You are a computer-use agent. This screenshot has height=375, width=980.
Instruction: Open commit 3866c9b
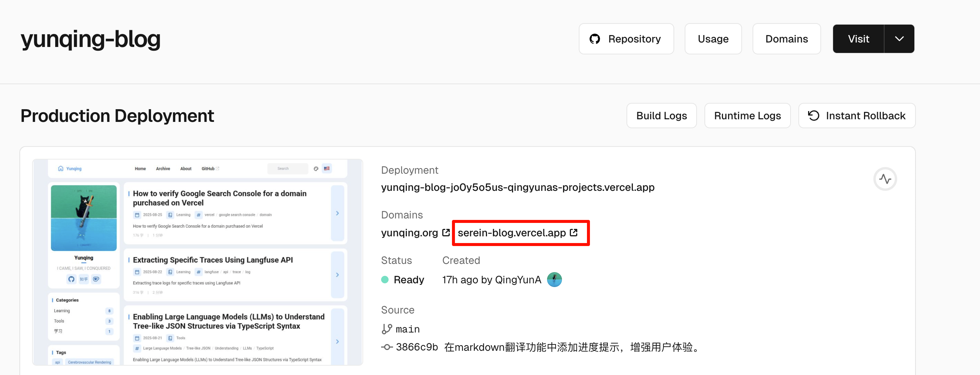pyautogui.click(x=417, y=347)
